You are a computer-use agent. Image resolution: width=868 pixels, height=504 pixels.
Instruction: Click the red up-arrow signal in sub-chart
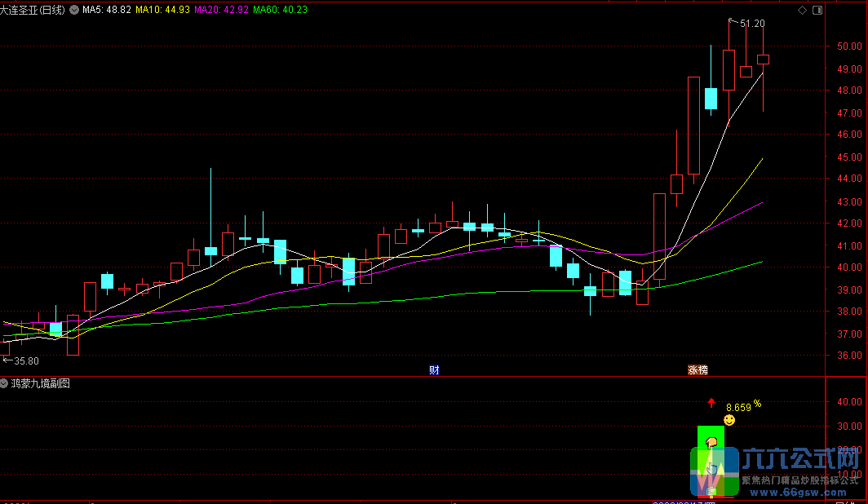tap(711, 403)
